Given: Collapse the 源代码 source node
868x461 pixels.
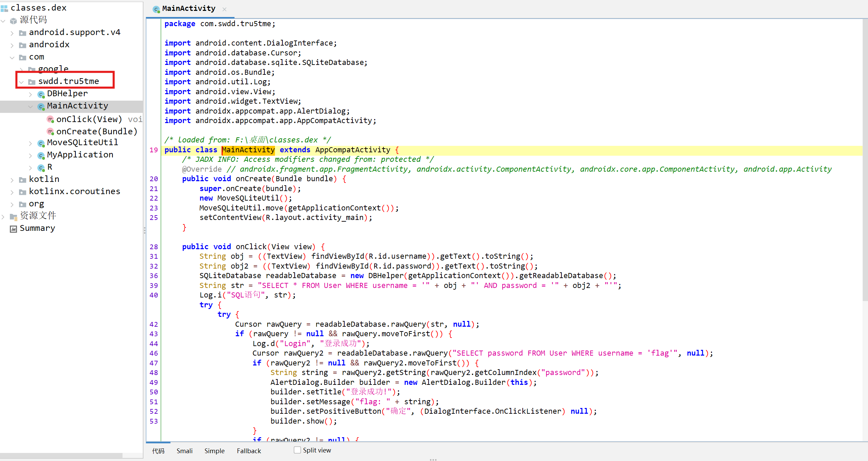Looking at the screenshot, I should [3, 20].
